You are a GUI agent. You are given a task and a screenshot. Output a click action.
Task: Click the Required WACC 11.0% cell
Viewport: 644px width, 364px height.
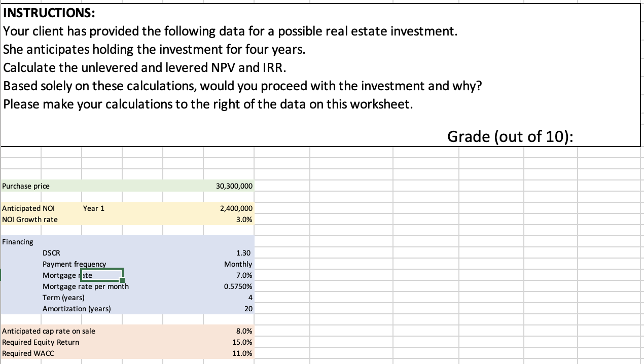pos(229,353)
